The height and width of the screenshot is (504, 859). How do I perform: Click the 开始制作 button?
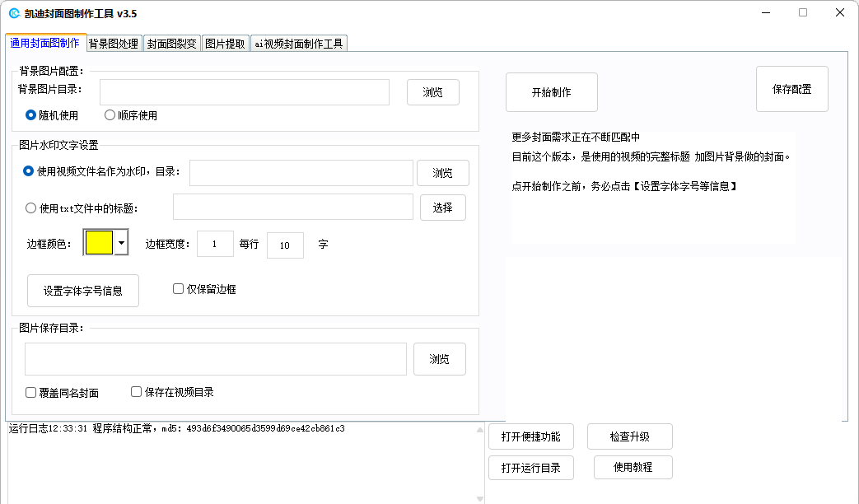click(552, 92)
